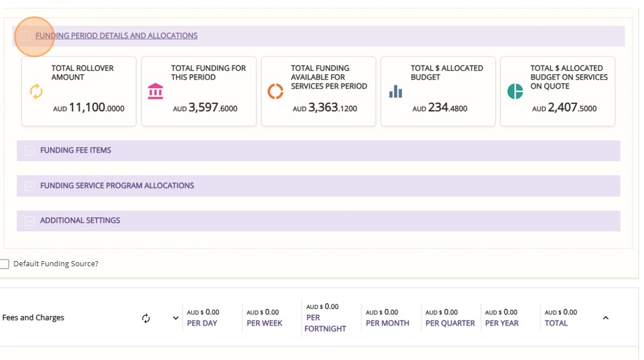The height and width of the screenshot is (360, 644).
Task: Click the Fees and Charges label
Action: (33, 317)
